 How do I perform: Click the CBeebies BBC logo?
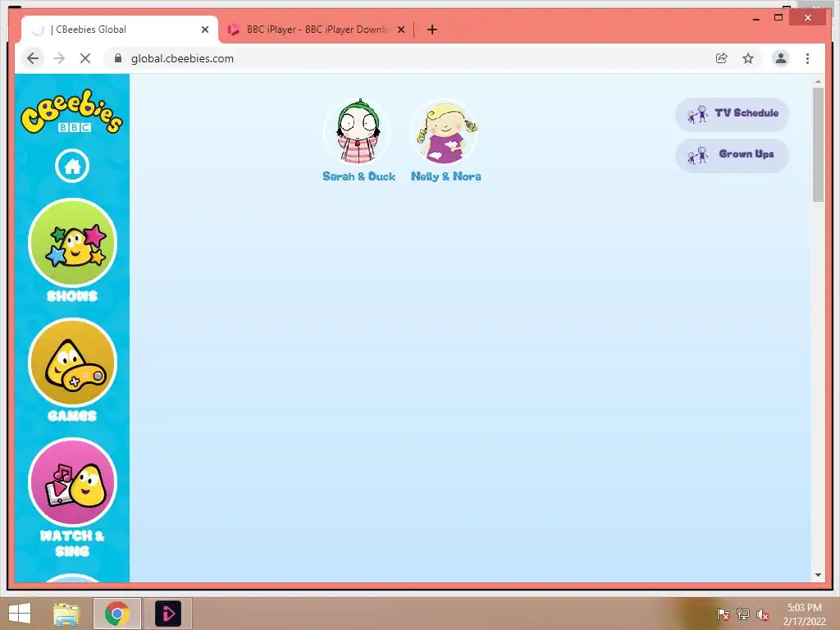(x=72, y=112)
